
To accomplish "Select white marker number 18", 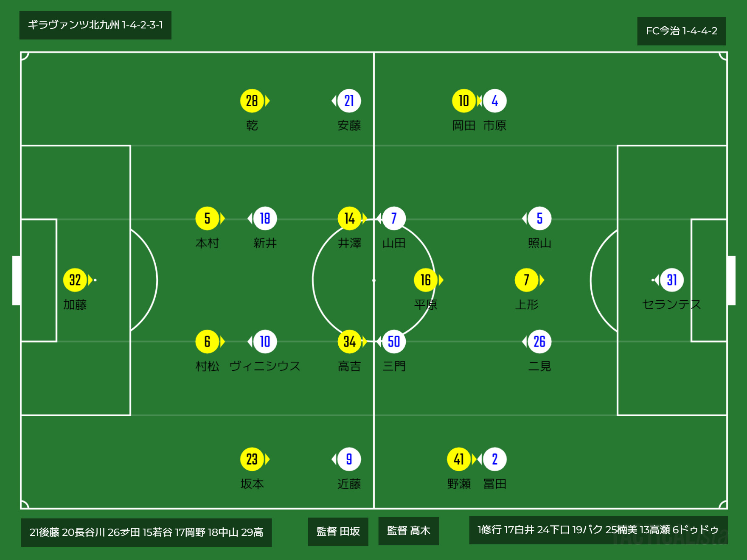I will click(265, 218).
